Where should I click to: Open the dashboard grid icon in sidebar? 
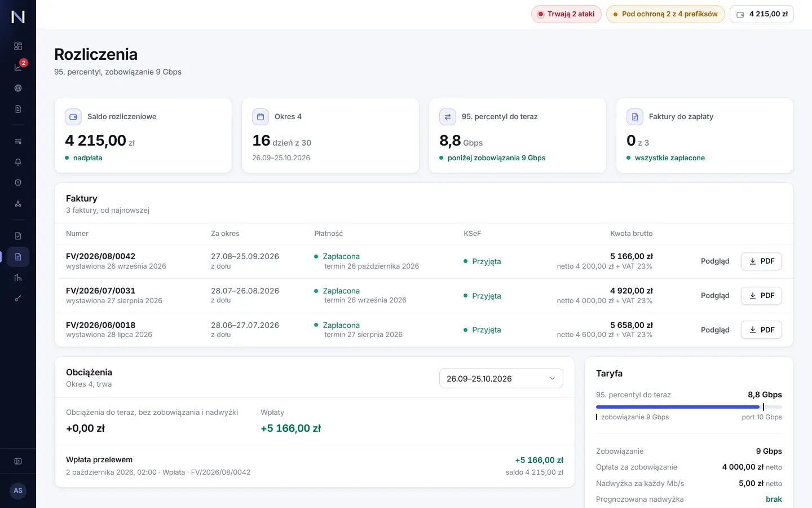click(18, 46)
